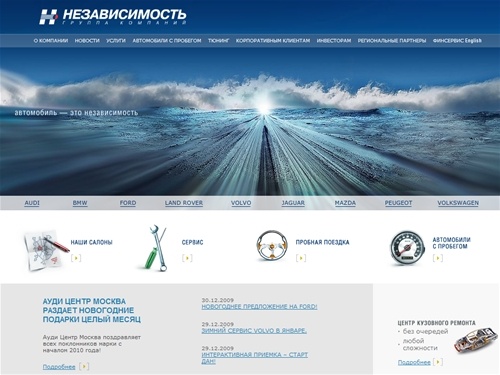Open Новости menu item
This screenshot has width=500, height=375.
[x=87, y=41]
